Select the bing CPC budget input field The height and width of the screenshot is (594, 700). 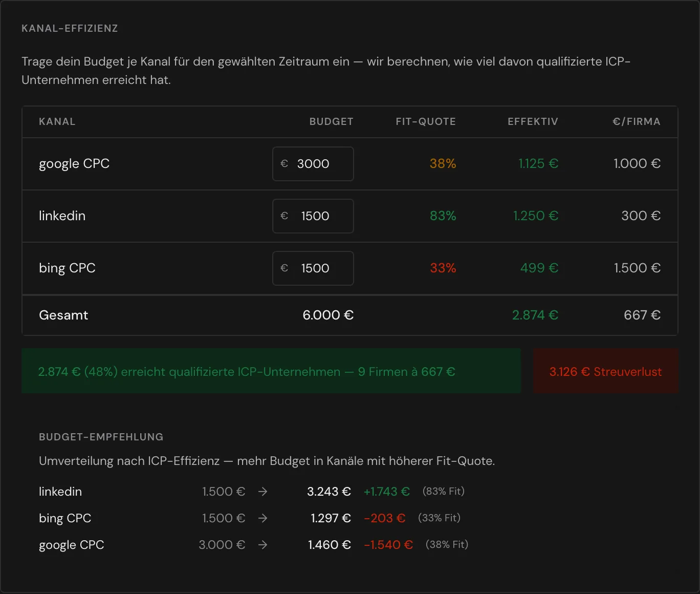pos(313,268)
